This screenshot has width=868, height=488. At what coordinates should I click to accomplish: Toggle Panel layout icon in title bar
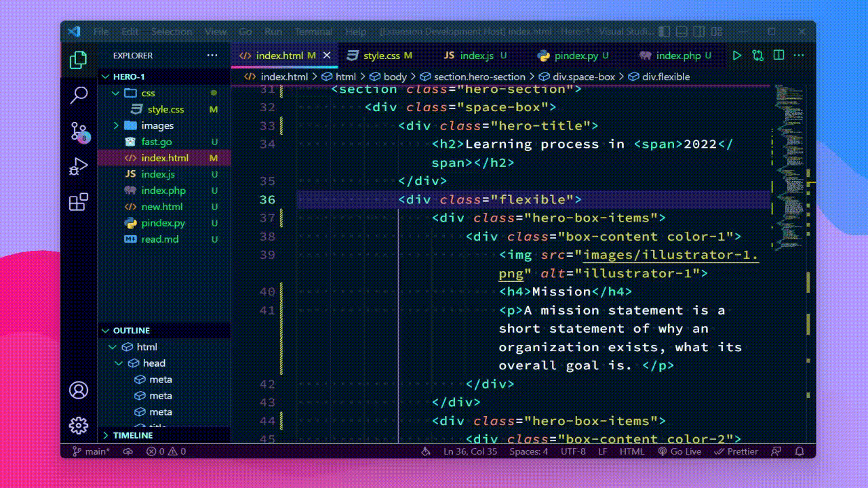[682, 32]
